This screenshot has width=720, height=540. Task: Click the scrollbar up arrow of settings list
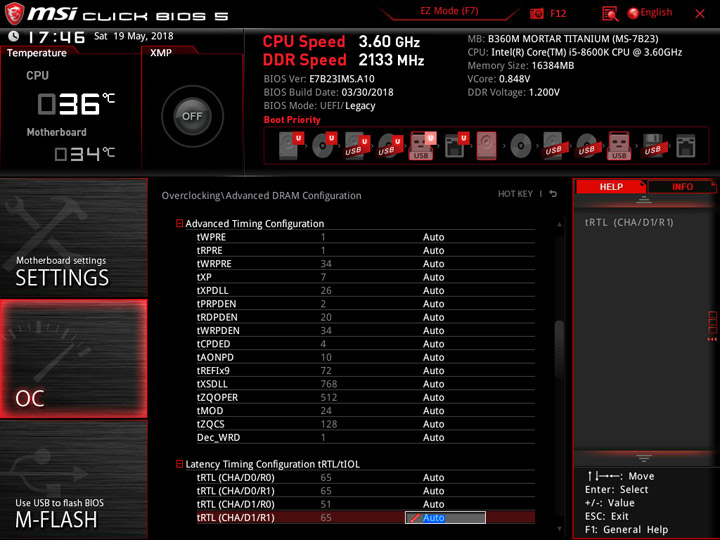(559, 225)
